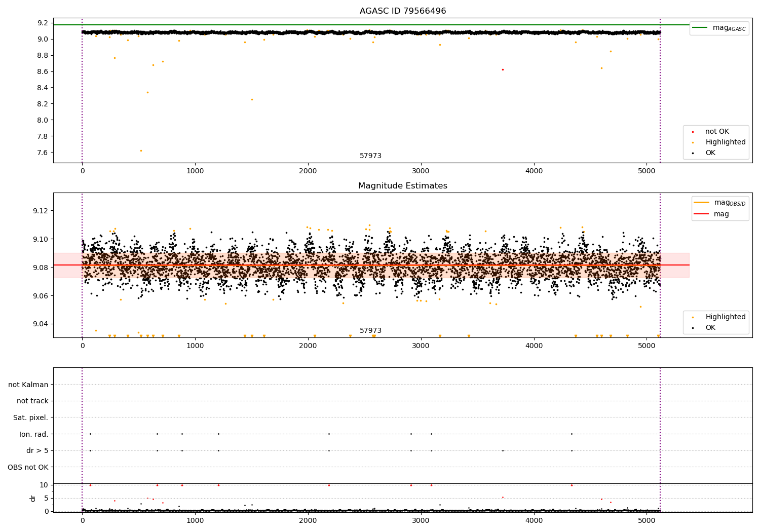Click the title 'AGASC ID 79566496'
760x532 pixels.
(x=403, y=11)
